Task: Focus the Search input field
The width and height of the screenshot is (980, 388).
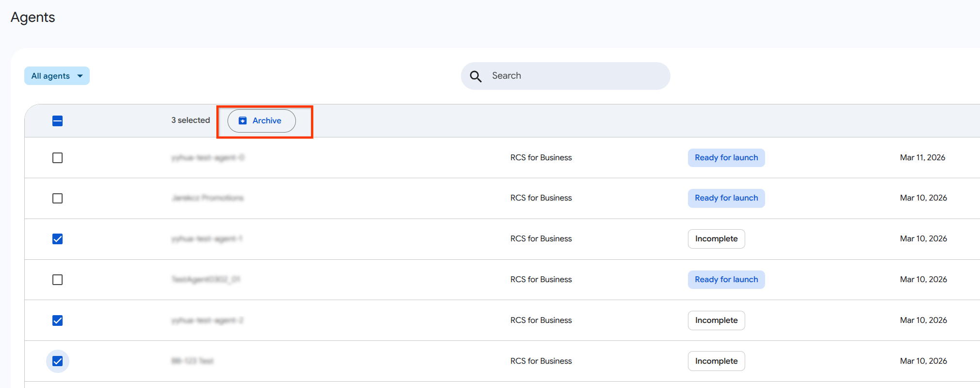Action: coord(572,76)
